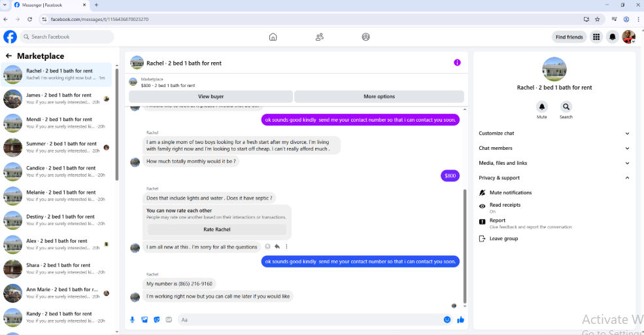Send a thumbs-up like
This screenshot has width=644, height=335.
460,320
